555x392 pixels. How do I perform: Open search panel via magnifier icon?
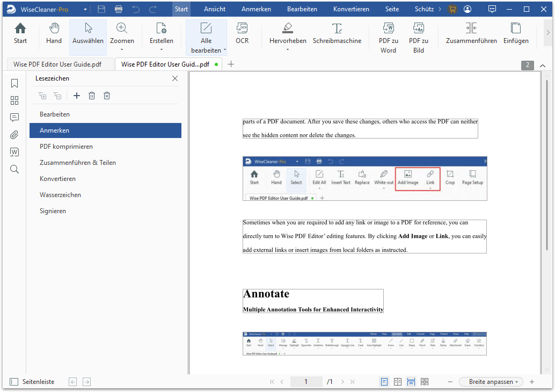point(14,169)
